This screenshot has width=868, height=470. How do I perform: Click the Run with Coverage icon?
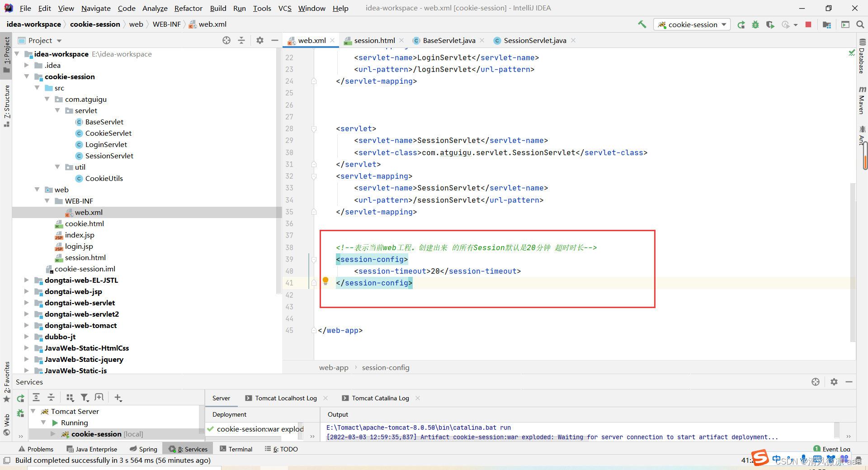(770, 25)
